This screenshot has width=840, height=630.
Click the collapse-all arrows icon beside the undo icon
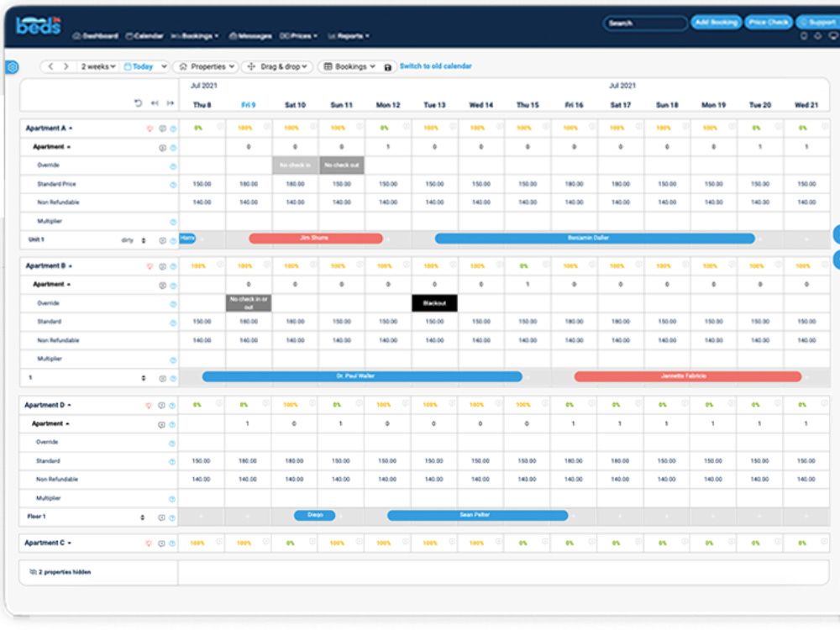155,102
